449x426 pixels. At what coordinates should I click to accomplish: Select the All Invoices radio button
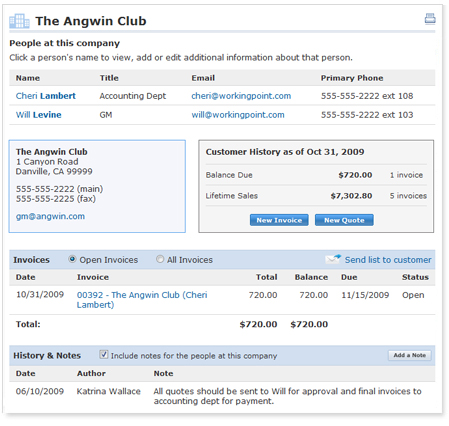(x=160, y=259)
